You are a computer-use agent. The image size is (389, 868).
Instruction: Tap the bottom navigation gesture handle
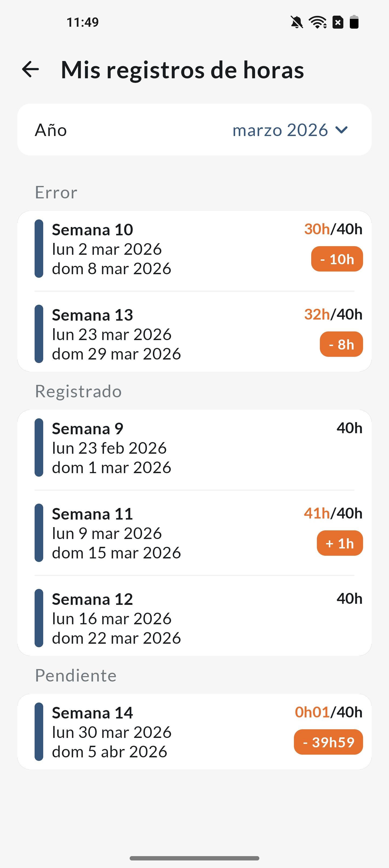194,858
